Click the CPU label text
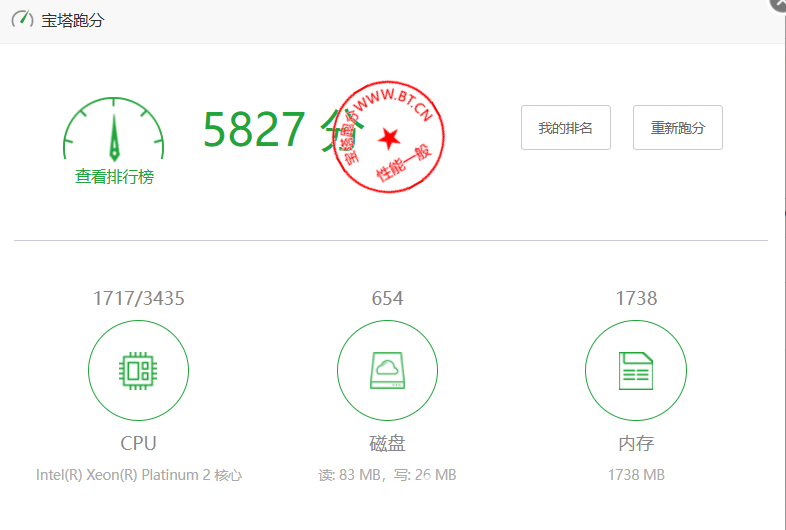This screenshot has width=786, height=530. [138, 443]
